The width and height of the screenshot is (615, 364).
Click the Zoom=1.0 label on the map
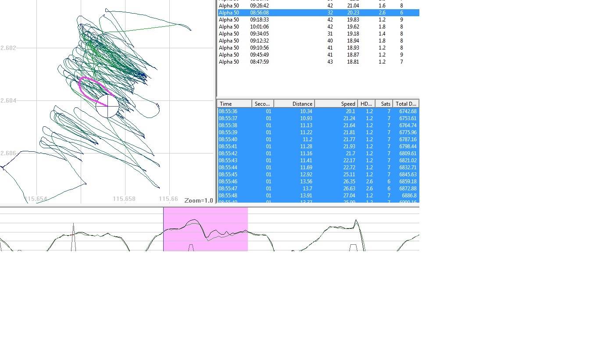199,200
